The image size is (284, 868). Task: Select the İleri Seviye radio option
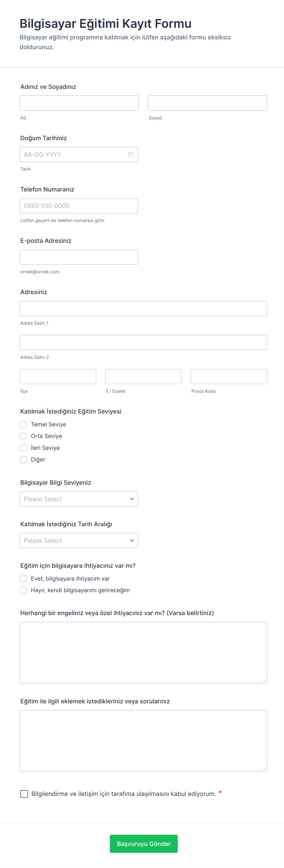coord(23,448)
